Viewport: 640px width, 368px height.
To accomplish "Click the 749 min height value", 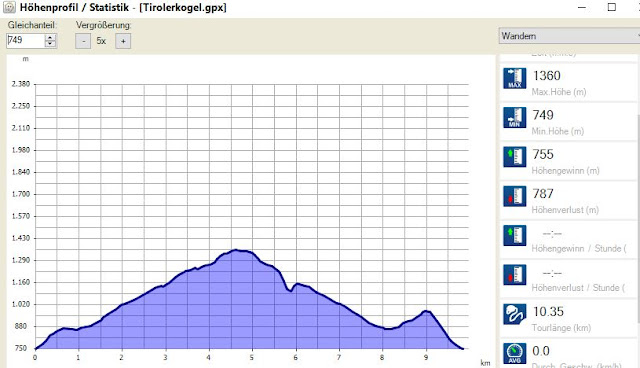I will 543,115.
